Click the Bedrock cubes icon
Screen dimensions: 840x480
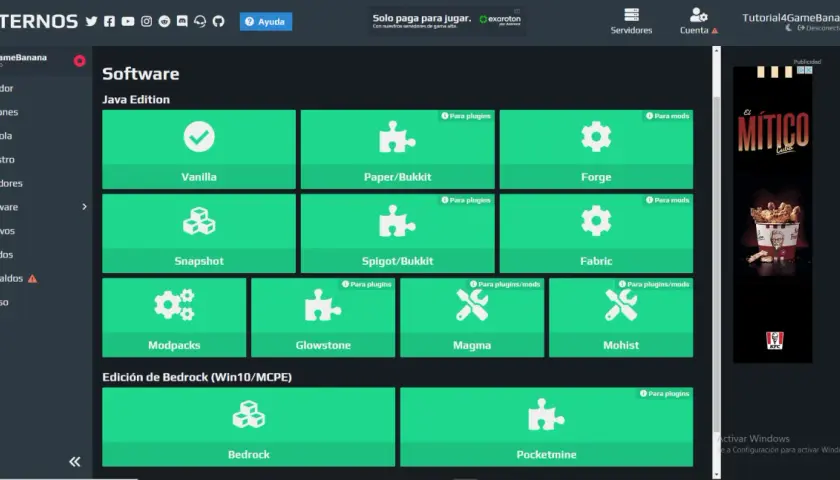(x=249, y=415)
